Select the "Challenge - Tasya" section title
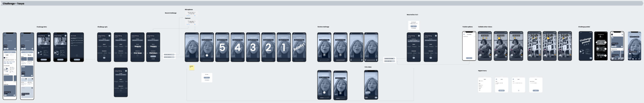The image size is (644, 103). pos(13,4)
